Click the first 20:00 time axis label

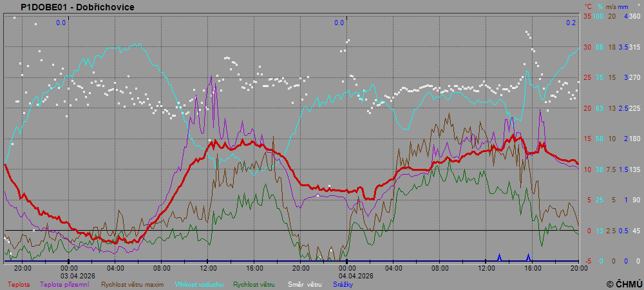point(23,267)
